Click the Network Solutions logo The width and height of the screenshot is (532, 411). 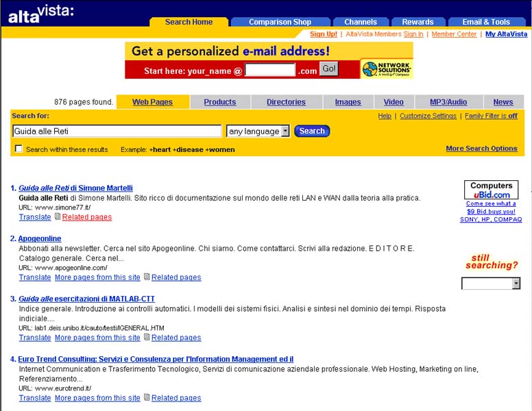coord(387,69)
